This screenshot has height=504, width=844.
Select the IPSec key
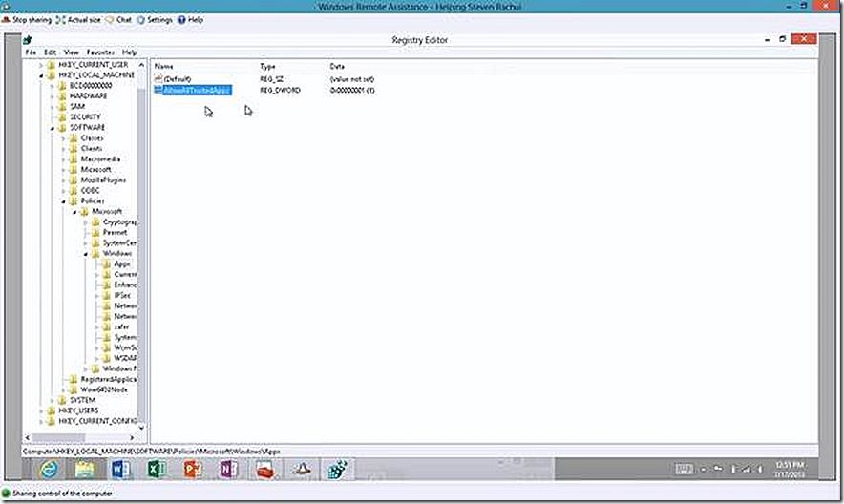click(x=122, y=295)
